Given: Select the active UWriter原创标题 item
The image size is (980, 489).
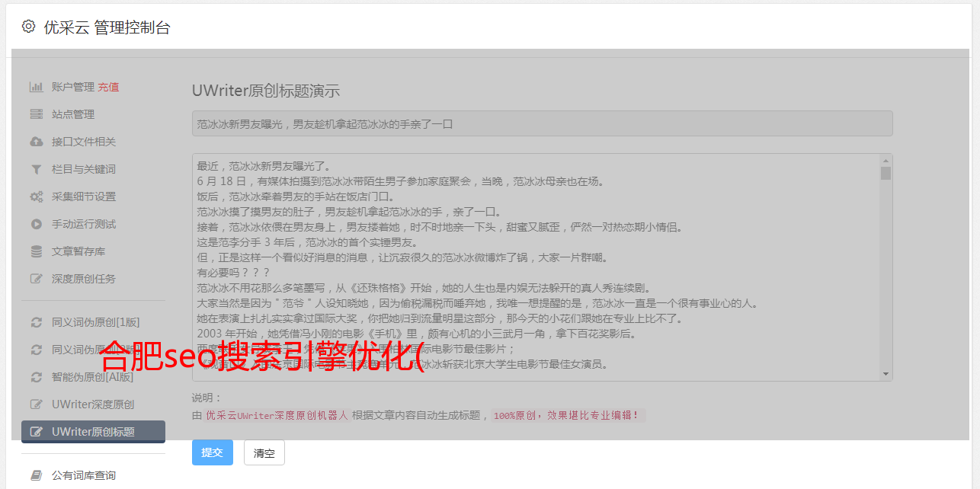Looking at the screenshot, I should point(93,432).
